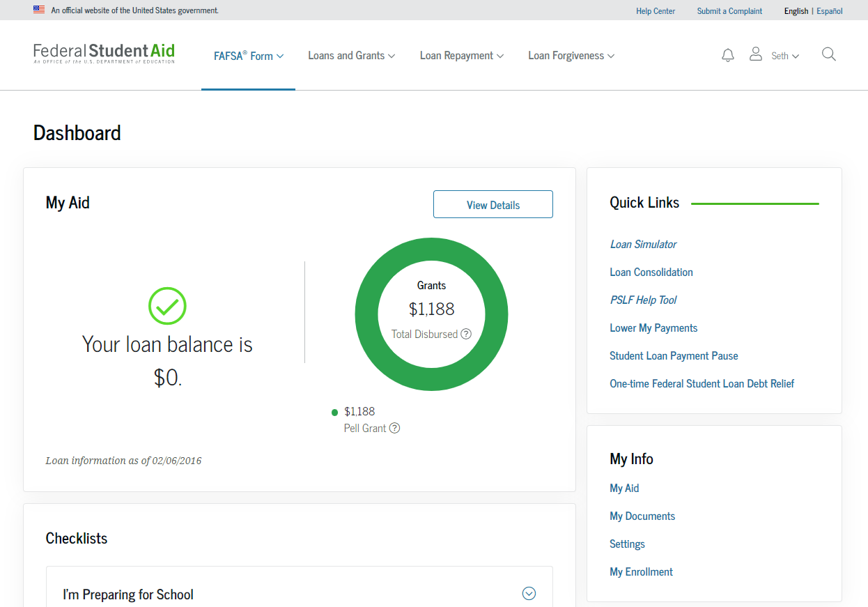Open One-time Federal Student Loan Debt Relief
This screenshot has height=607, width=868.
702,383
